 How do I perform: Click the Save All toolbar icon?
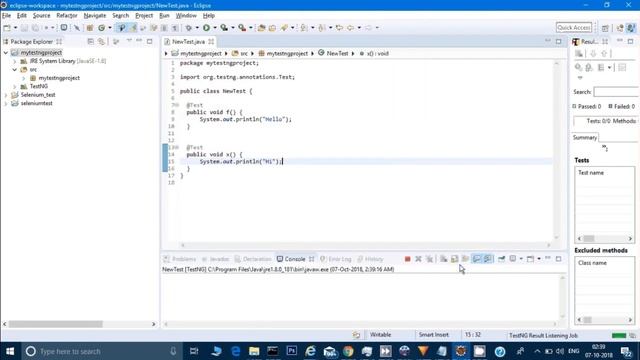click(x=35, y=28)
